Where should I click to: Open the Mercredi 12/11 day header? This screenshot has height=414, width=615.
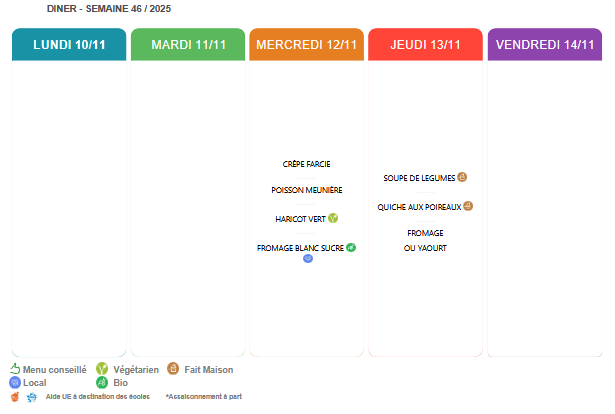(x=307, y=45)
